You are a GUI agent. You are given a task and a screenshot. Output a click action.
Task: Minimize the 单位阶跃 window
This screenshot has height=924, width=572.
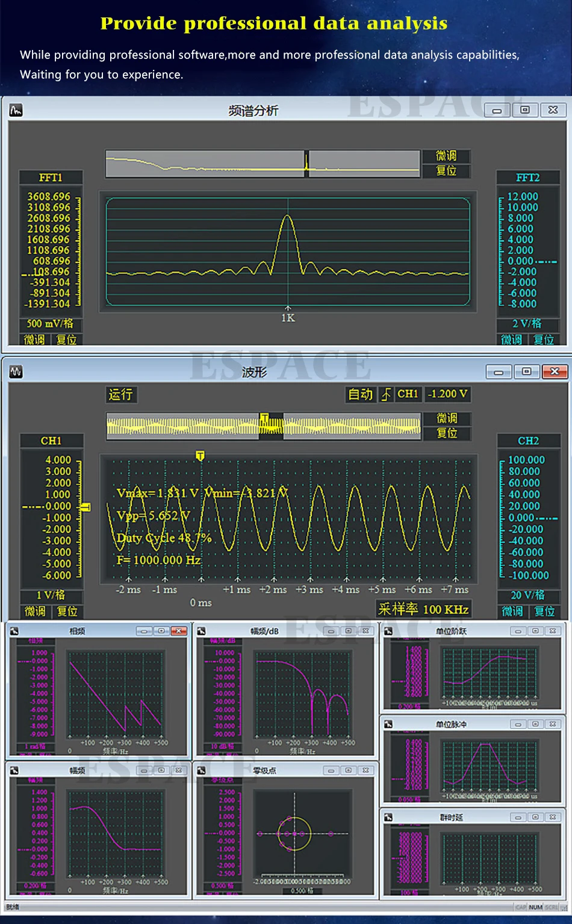518,631
